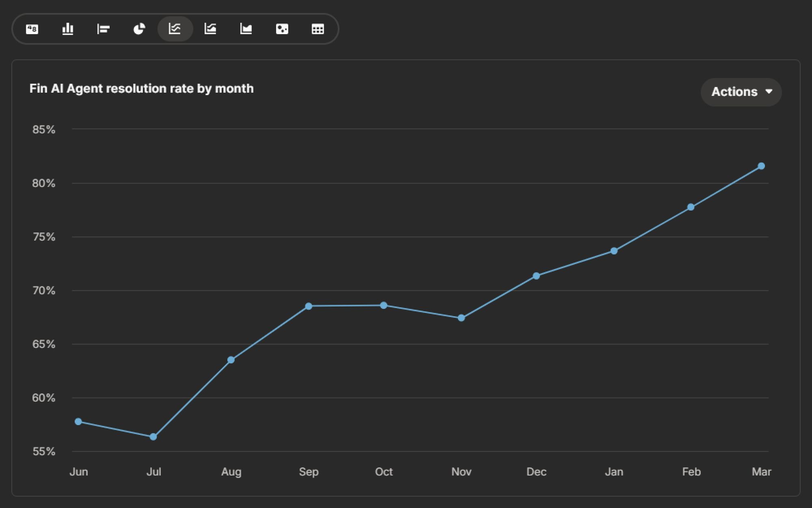Pick the filled area chart icon
Screen dimensions: 812x508
(246, 29)
